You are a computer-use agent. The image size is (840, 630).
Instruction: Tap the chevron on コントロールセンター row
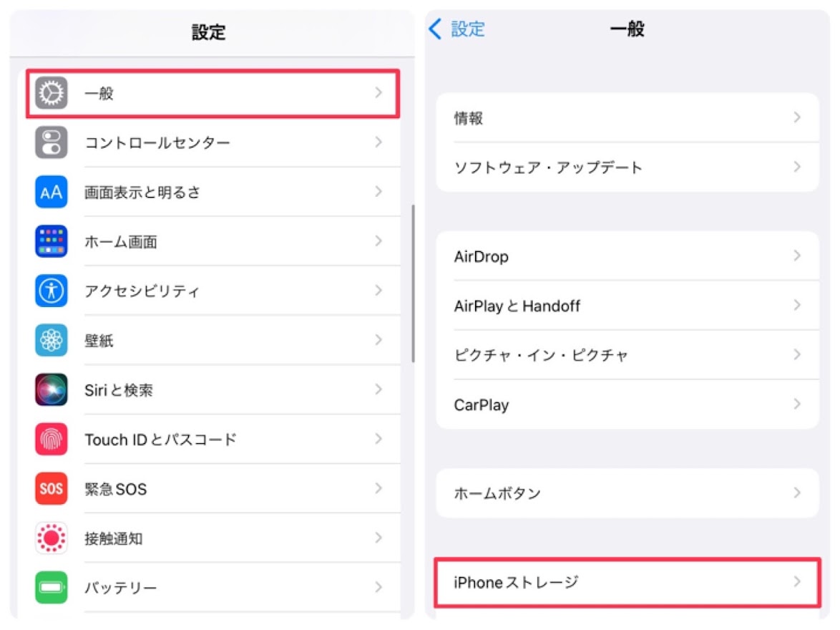click(x=379, y=142)
